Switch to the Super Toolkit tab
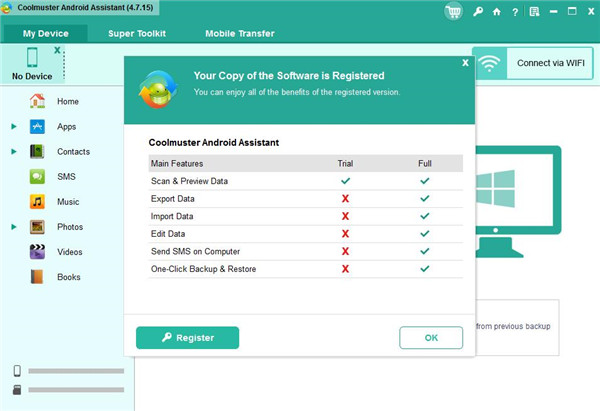The width and height of the screenshot is (600, 411). (x=138, y=33)
